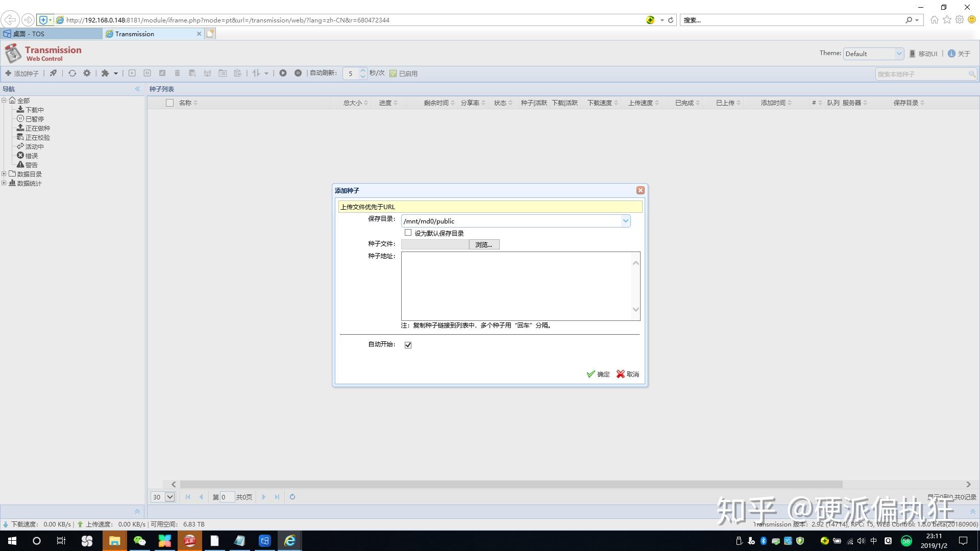
Task: Open the 保存目录 path dropdown
Action: 625,221
